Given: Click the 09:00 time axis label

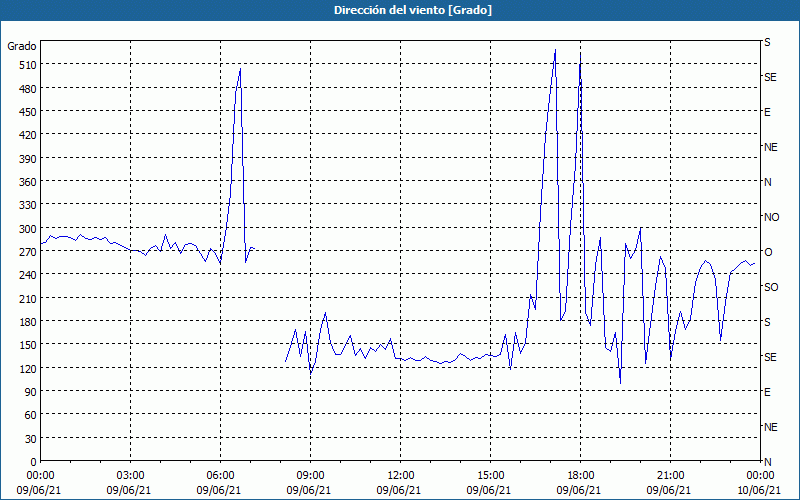Looking at the screenshot, I should point(311,475).
